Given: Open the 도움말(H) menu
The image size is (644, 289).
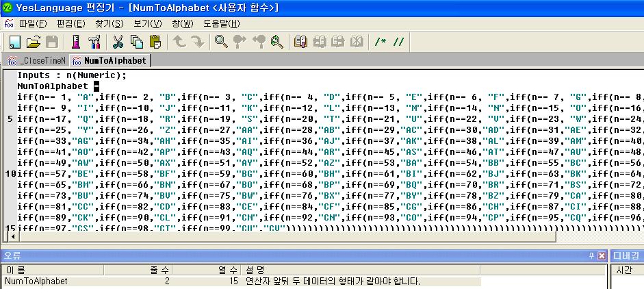Looking at the screenshot, I should pos(221,23).
